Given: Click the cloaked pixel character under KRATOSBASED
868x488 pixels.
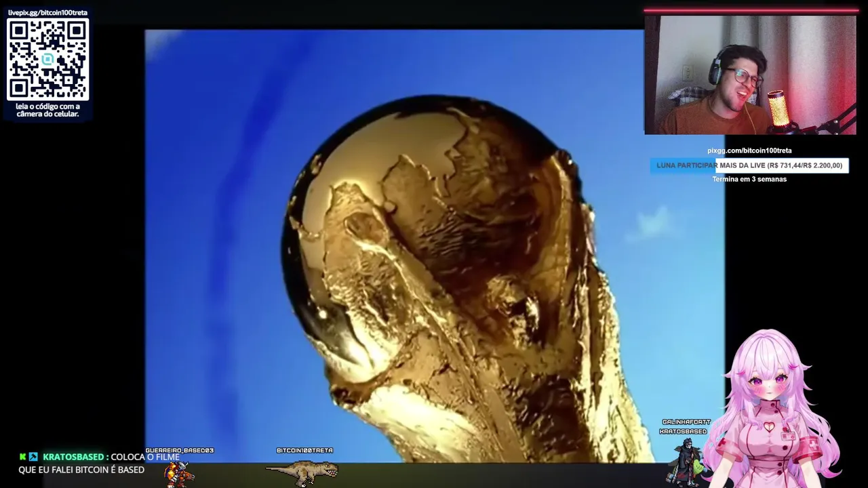Looking at the screenshot, I should tap(686, 462).
